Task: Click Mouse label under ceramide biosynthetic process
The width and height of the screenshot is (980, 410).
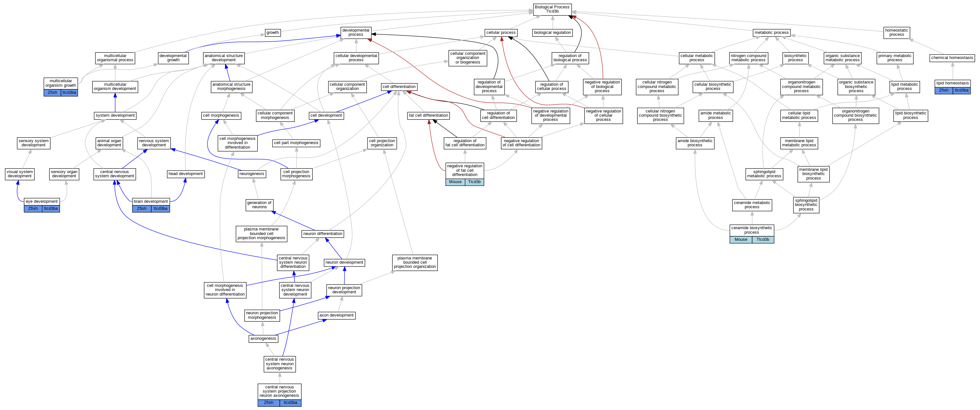Action: [741, 239]
